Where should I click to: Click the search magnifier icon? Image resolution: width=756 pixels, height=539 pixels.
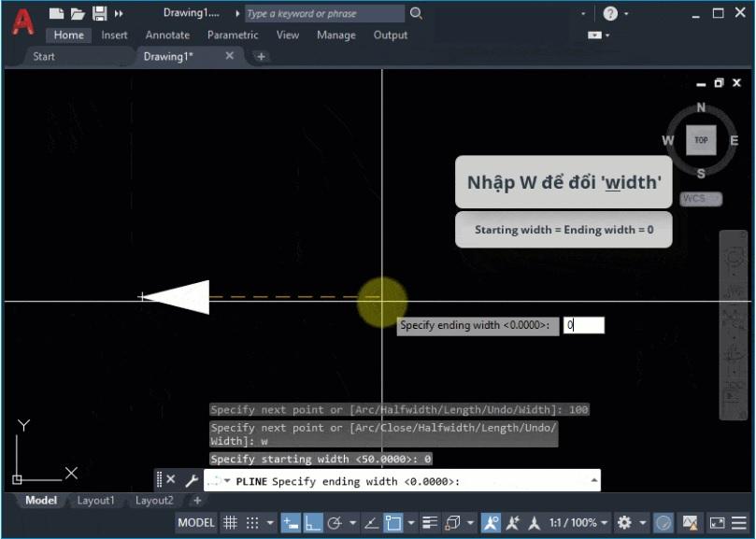[x=416, y=13]
